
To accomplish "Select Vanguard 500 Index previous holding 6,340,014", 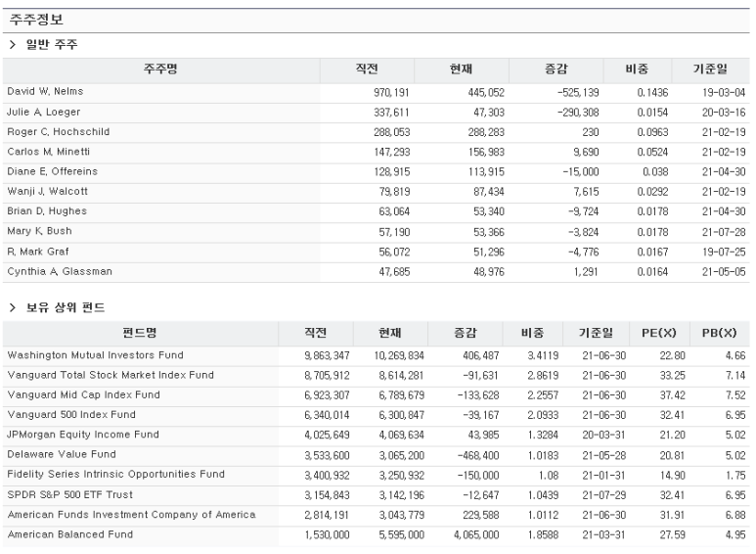I will pos(327,415).
